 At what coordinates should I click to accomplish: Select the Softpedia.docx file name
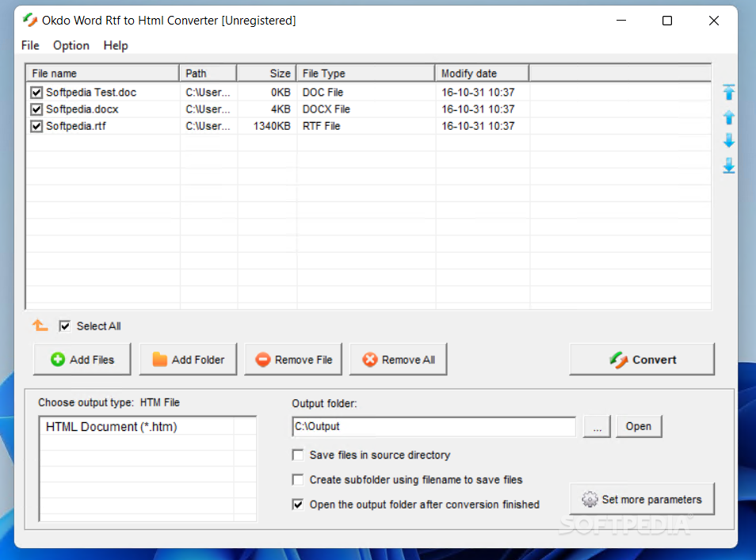tap(82, 109)
